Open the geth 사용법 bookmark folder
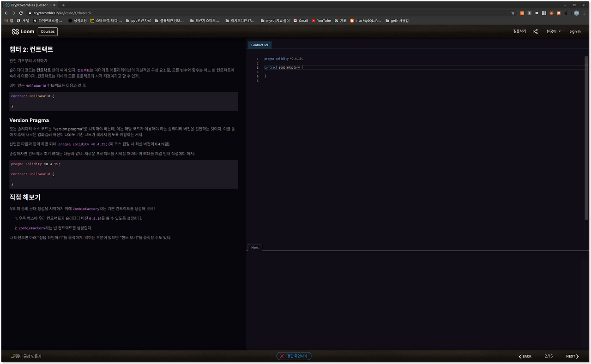This screenshot has height=364, width=591. click(x=398, y=20)
